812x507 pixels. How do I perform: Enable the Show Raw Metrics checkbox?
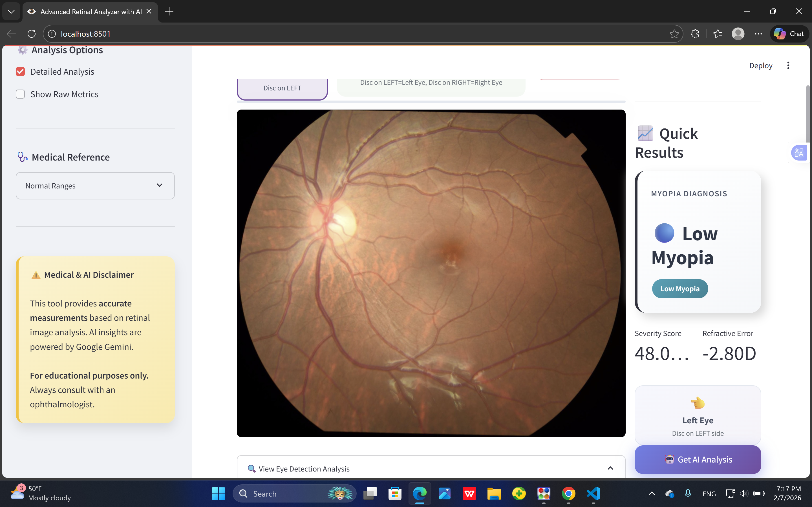pyautogui.click(x=21, y=94)
